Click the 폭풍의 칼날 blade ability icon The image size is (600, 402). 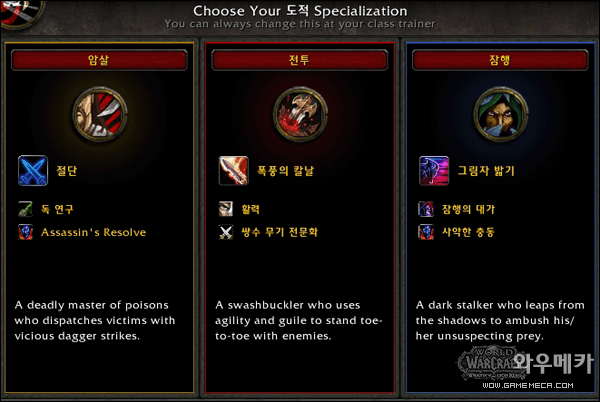click(233, 171)
